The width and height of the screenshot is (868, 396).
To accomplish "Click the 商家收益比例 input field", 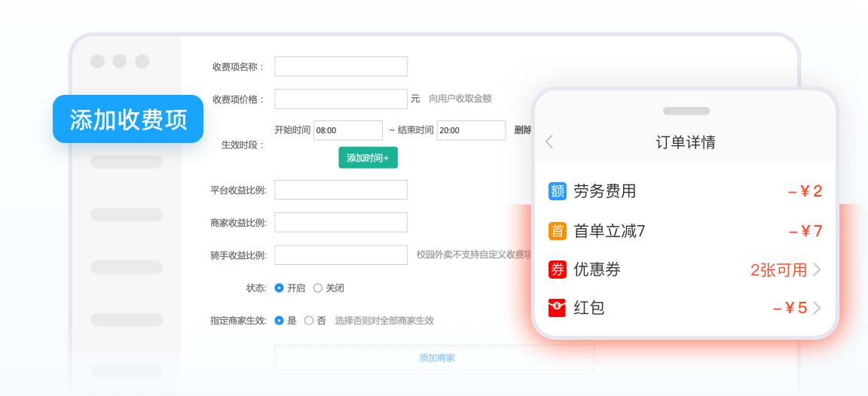I will tap(341, 222).
